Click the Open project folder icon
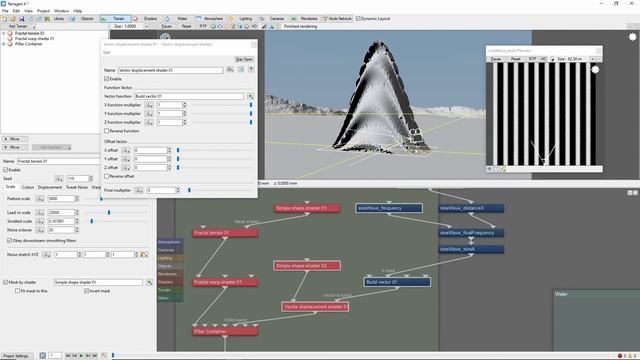The width and height of the screenshot is (640, 360). (13, 19)
